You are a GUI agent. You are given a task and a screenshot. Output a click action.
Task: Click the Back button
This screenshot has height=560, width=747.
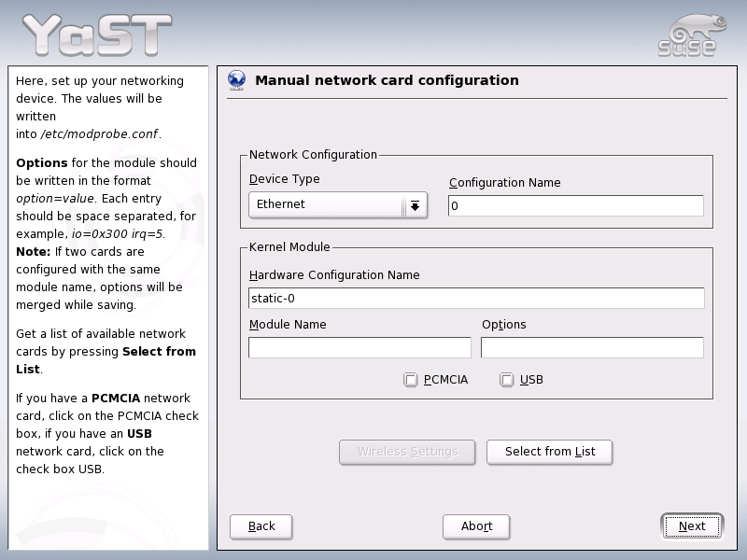click(x=261, y=525)
